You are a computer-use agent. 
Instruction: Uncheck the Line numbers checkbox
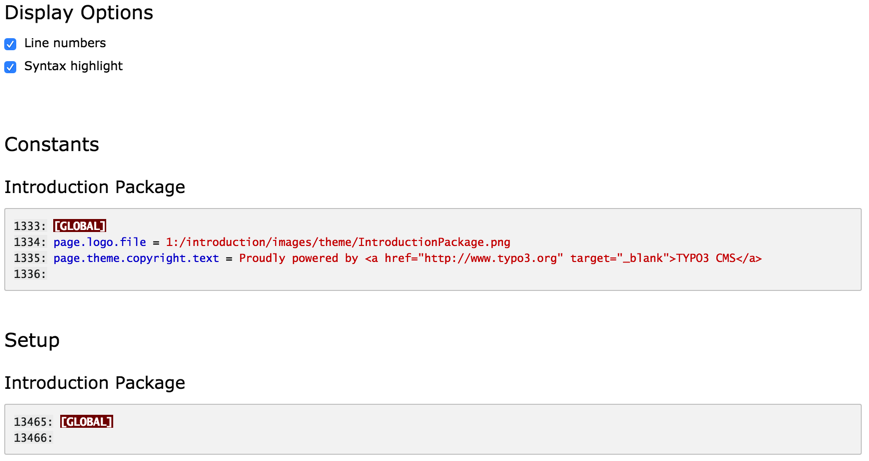coord(10,44)
